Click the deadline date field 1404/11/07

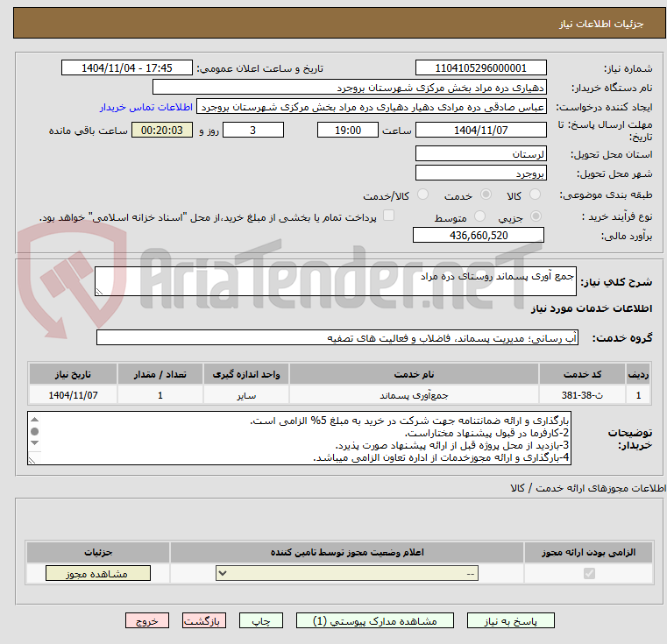(480, 130)
